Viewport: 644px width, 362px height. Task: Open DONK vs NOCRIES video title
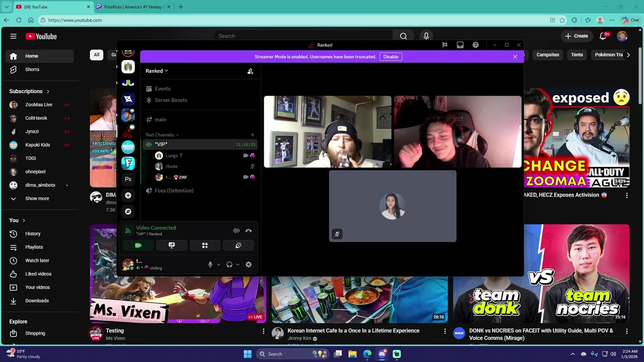[541, 334]
